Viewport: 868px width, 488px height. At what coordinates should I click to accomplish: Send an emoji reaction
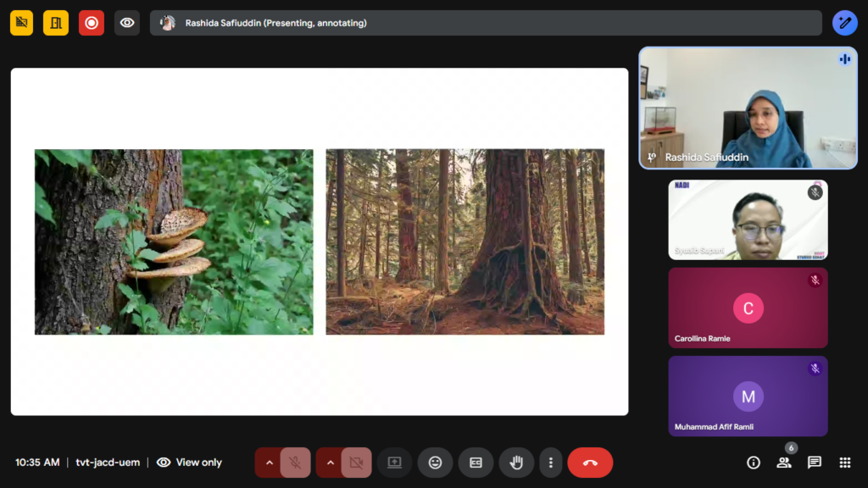[x=435, y=463]
